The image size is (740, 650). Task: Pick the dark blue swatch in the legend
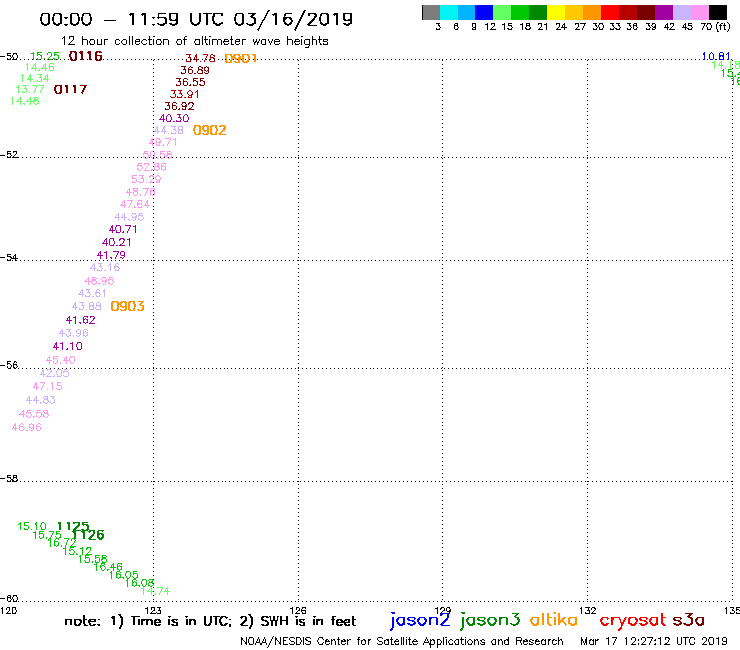coord(485,12)
